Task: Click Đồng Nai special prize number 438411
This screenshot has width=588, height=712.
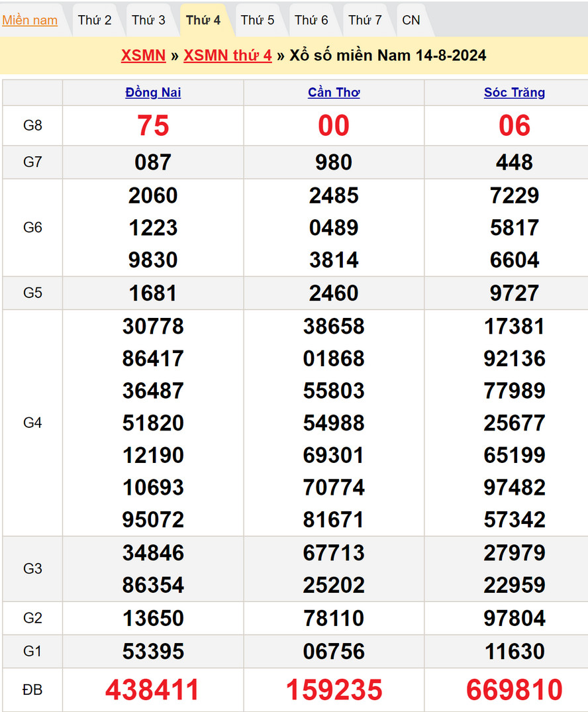Action: [152, 690]
